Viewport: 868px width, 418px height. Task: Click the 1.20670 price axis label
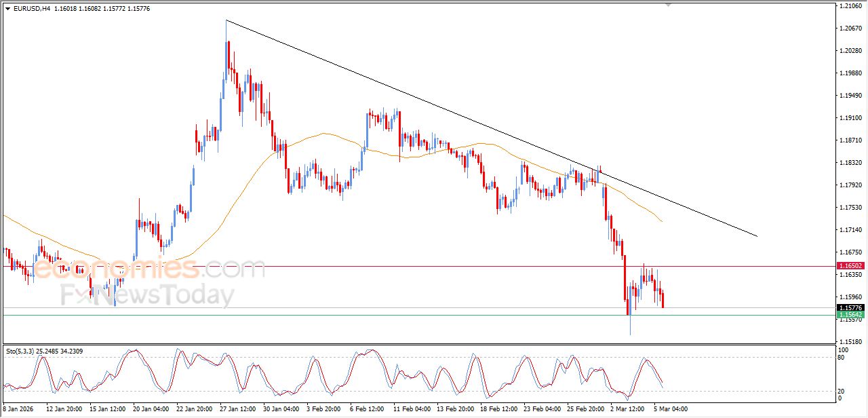coord(850,28)
